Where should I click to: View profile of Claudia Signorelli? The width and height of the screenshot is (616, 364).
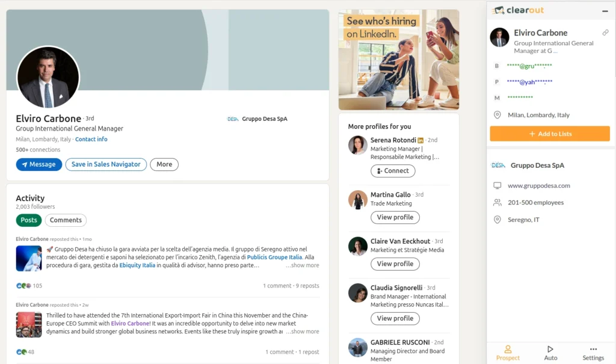click(395, 318)
